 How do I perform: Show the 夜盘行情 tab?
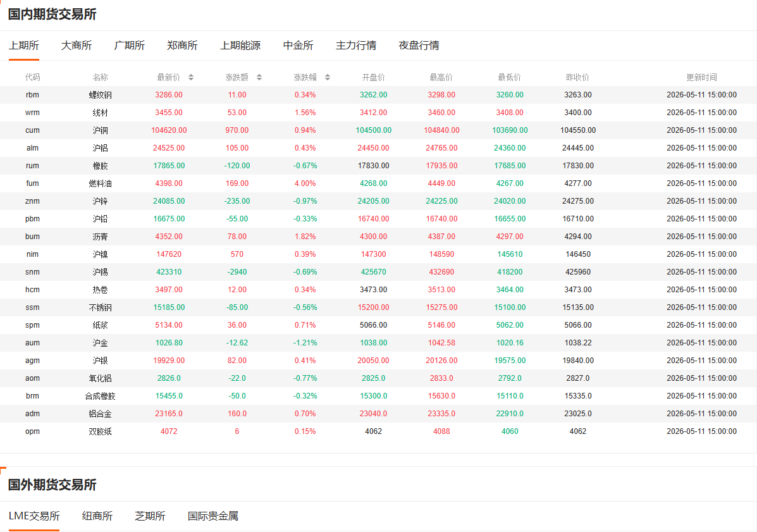click(419, 46)
